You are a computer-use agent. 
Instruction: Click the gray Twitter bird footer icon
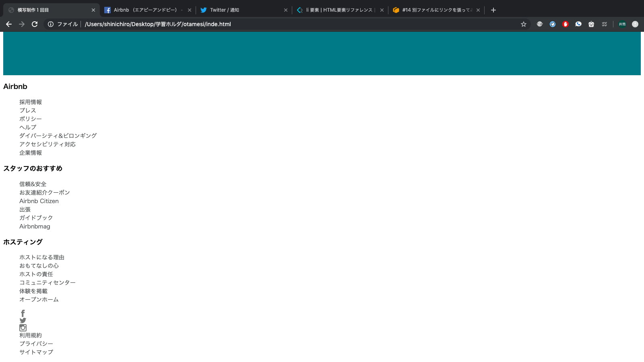tap(23, 321)
